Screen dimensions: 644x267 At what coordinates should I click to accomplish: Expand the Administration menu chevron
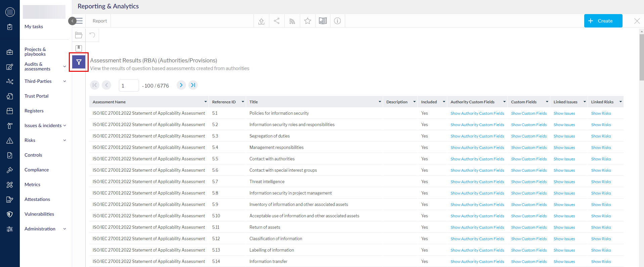(x=65, y=229)
